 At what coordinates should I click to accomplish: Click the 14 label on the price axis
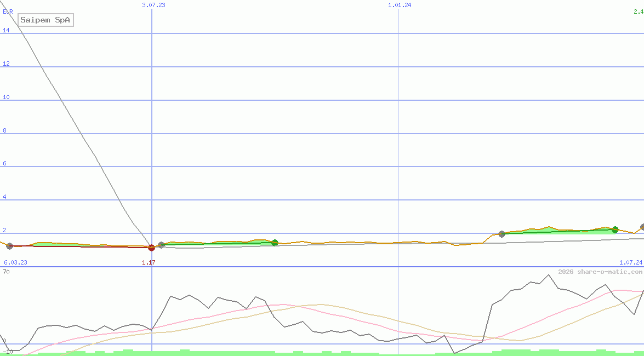coord(5,30)
